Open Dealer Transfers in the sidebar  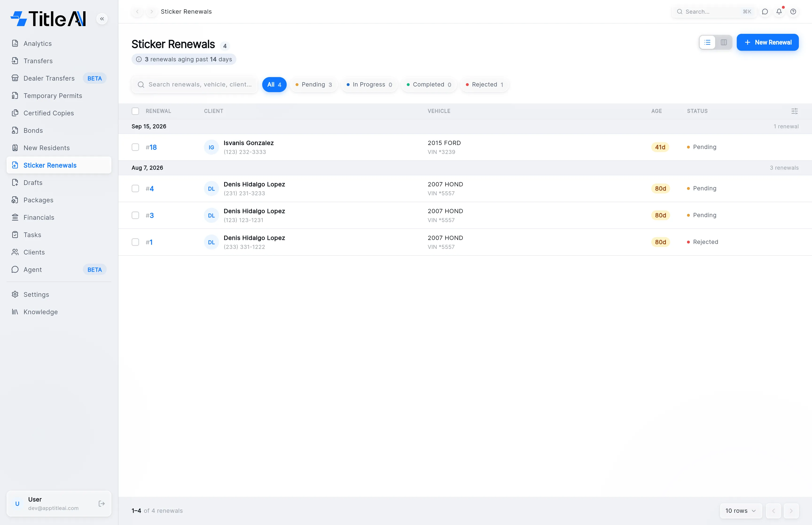[59, 78]
